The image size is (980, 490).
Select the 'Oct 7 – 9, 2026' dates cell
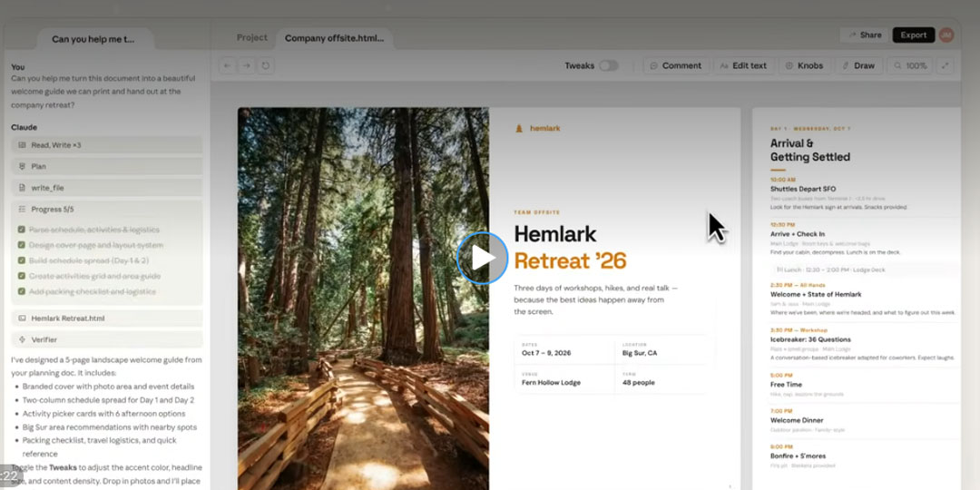(564, 349)
